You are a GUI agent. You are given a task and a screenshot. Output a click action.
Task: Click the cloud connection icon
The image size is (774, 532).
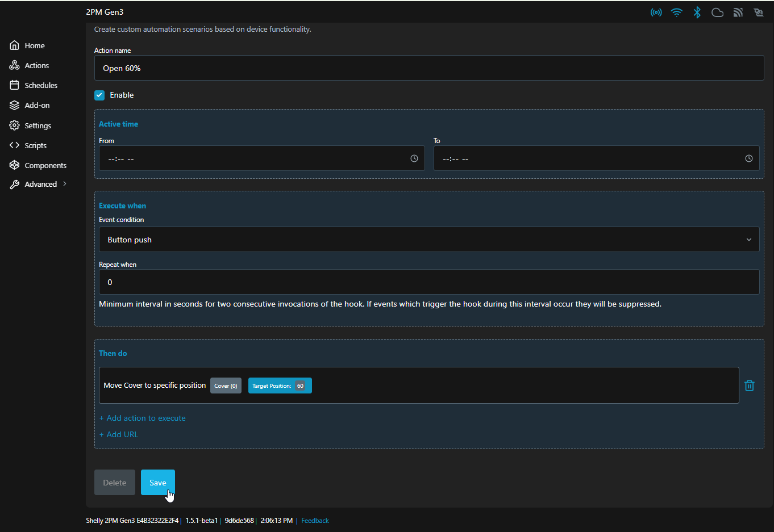click(x=717, y=12)
